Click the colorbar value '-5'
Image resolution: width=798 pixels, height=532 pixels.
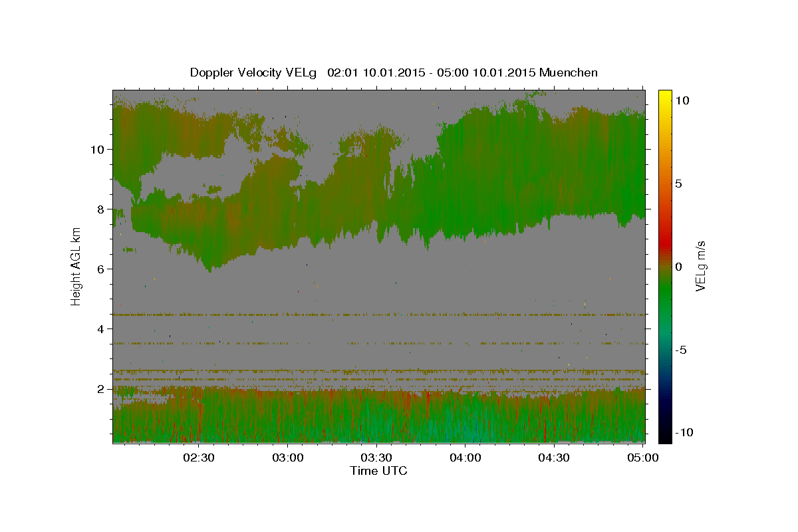(680, 350)
